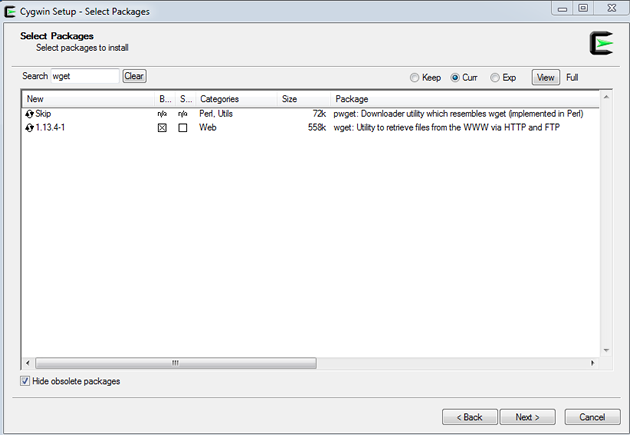Minimize the Cygwin Setup window

(562, 8)
